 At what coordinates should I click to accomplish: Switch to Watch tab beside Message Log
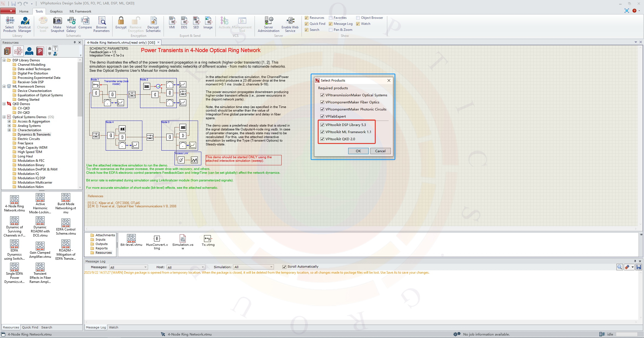114,327
